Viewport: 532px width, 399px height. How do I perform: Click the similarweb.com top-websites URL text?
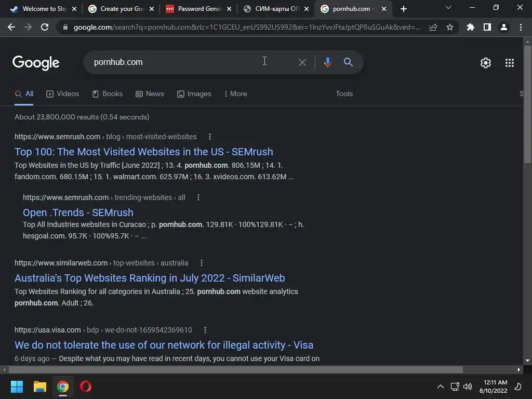(101, 263)
